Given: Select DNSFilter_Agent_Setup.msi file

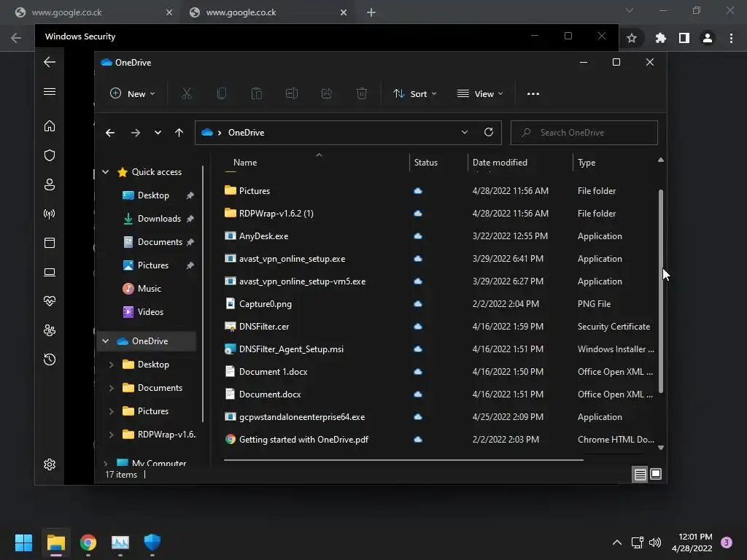Looking at the screenshot, I should coord(291,349).
